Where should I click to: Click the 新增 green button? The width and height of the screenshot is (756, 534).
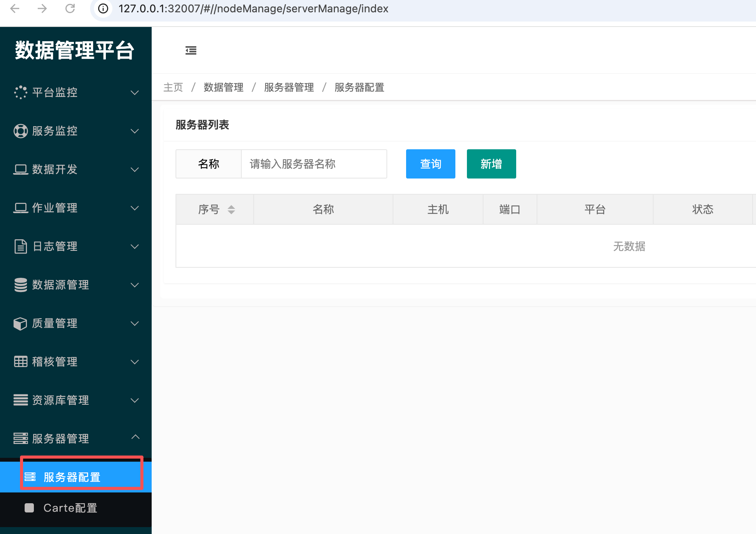[x=491, y=164]
